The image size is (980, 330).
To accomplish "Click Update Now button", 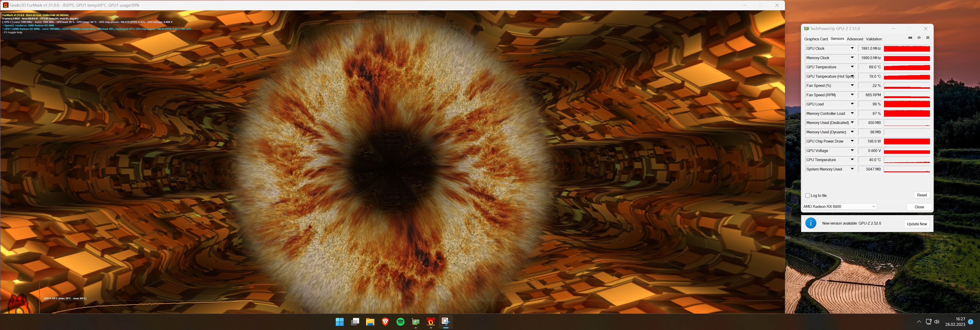I will [x=916, y=224].
